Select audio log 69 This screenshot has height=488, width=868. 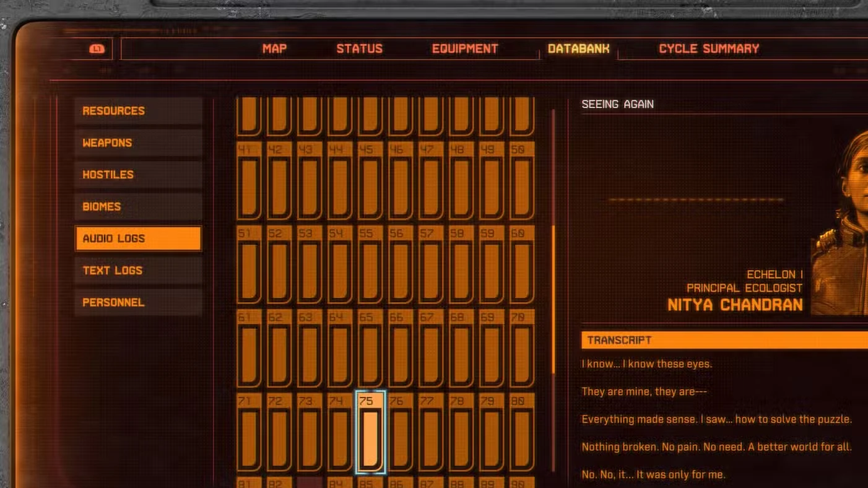click(492, 349)
